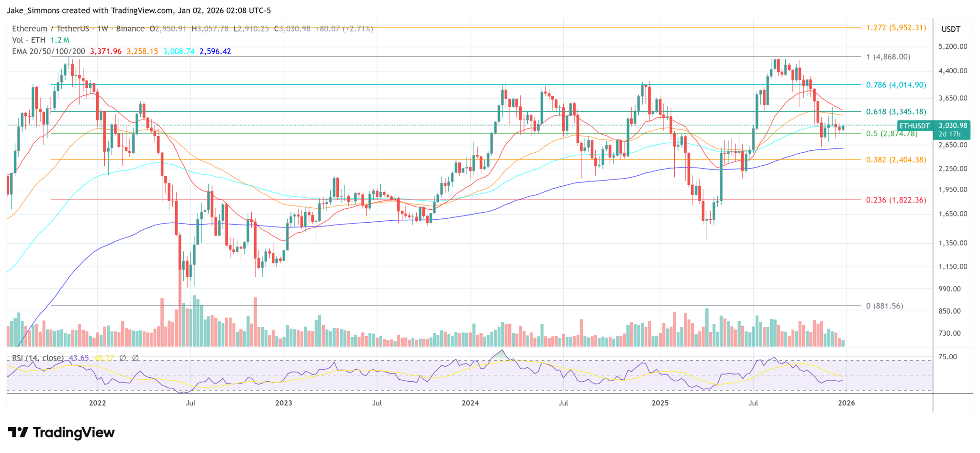The image size is (980, 453).
Task: Select the RSI (14, close) indicator legend
Action: (37, 358)
